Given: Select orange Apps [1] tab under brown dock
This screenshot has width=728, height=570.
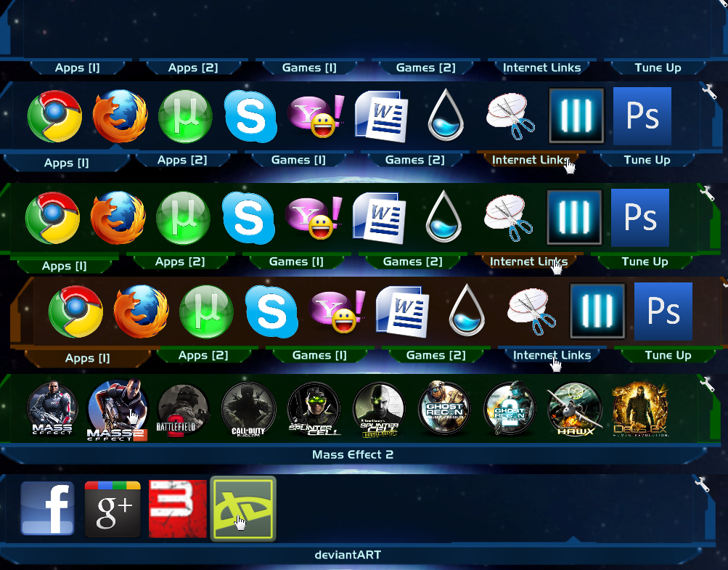Looking at the screenshot, I should click(x=87, y=358).
